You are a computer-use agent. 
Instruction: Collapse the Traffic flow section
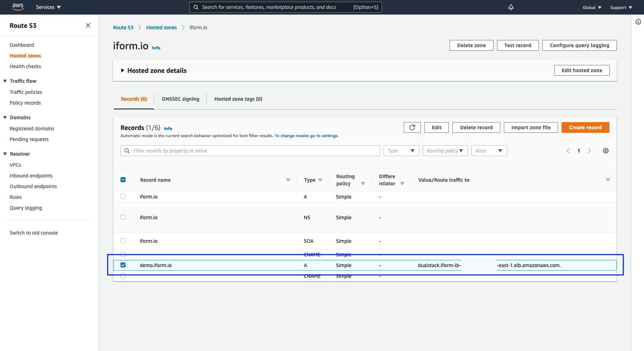click(x=5, y=81)
